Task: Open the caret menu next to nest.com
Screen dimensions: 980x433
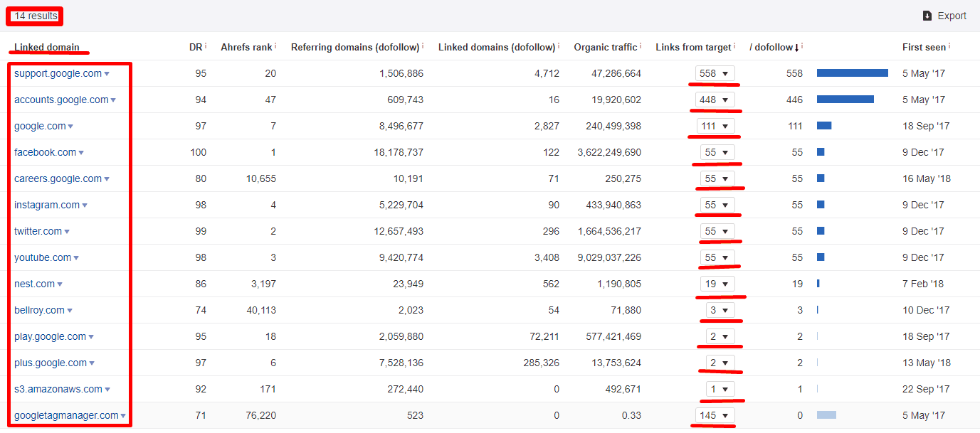Action: pyautogui.click(x=60, y=284)
